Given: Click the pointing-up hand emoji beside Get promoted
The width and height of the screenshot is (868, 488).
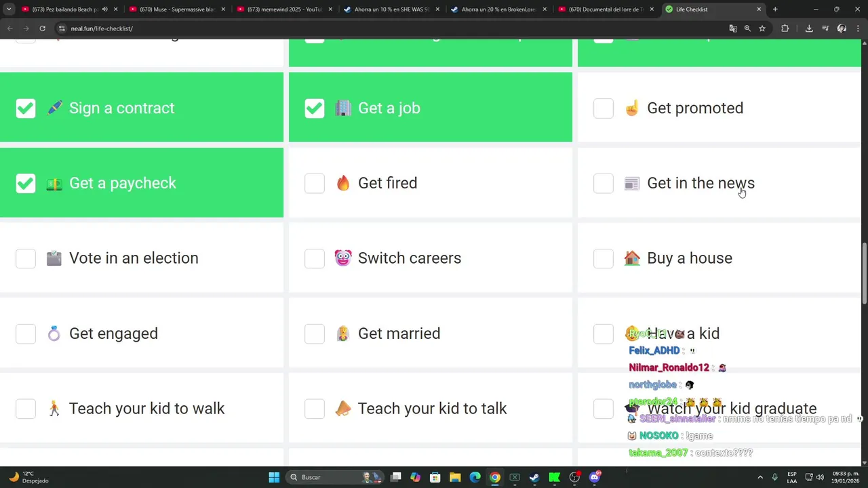Looking at the screenshot, I should click(632, 108).
